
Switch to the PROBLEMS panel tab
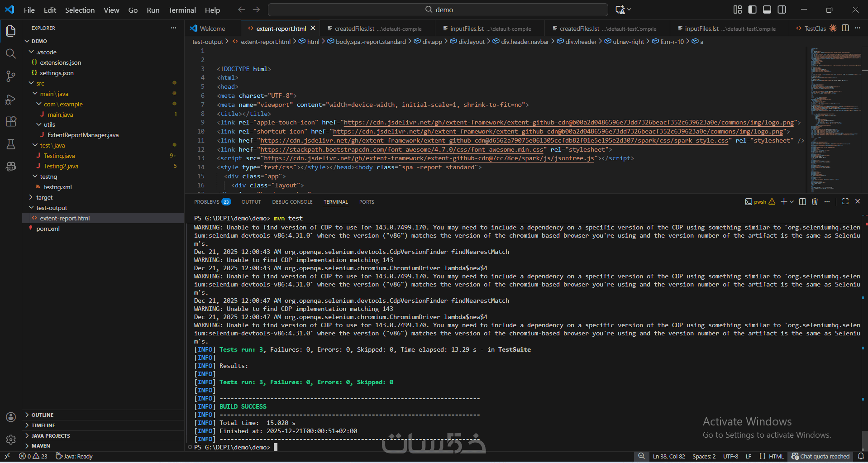pos(212,202)
